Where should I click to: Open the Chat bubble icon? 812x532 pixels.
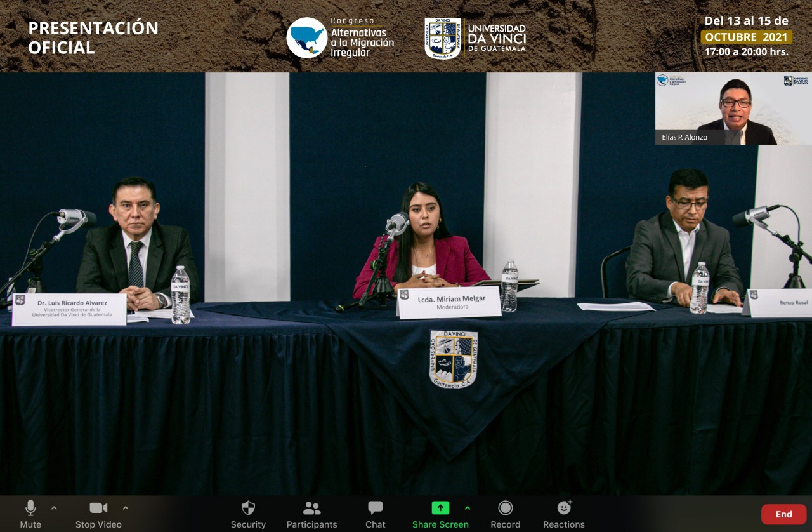pyautogui.click(x=375, y=508)
